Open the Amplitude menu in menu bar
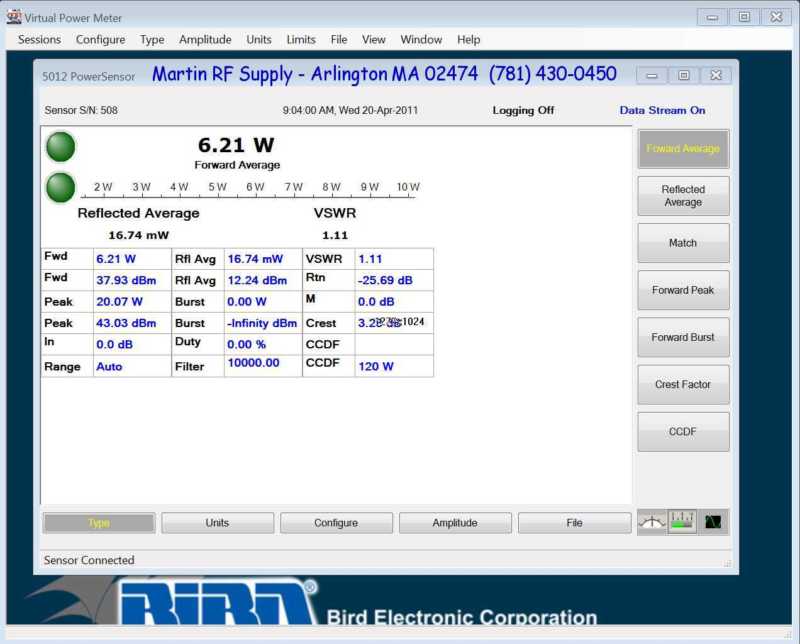Image resolution: width=800 pixels, height=644 pixels. pos(205,40)
